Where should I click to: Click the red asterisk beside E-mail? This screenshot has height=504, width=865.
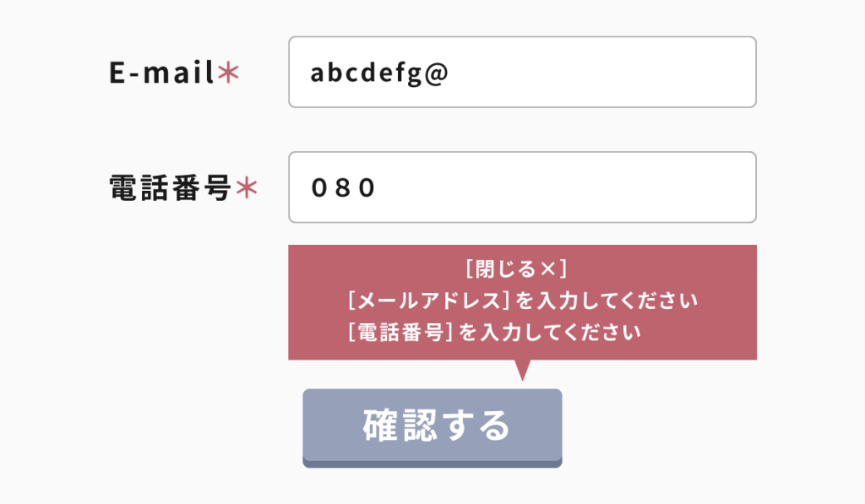tap(229, 74)
